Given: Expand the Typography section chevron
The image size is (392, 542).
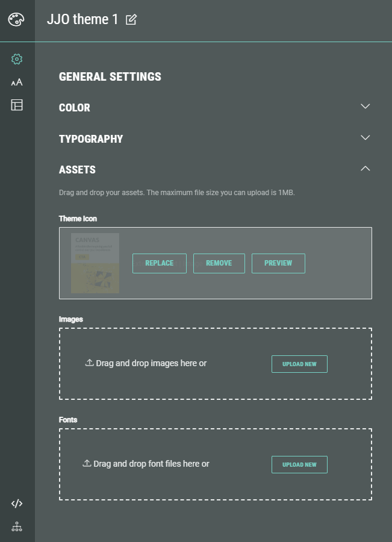Looking at the screenshot, I should coord(365,138).
